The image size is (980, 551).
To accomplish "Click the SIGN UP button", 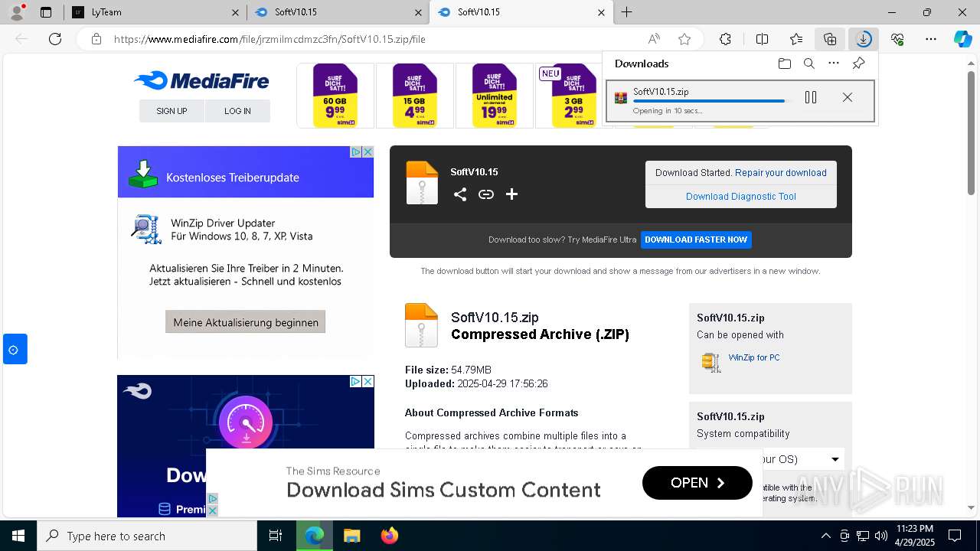I will point(171,111).
